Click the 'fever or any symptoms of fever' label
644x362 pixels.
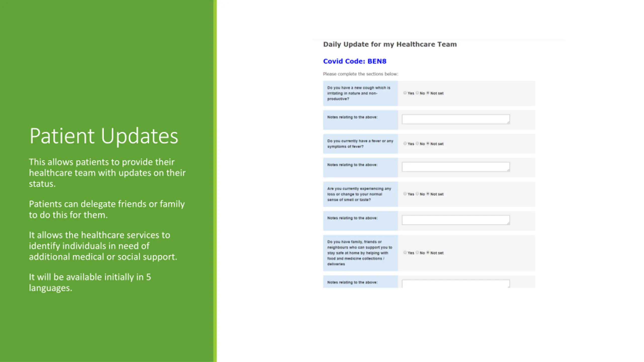click(360, 144)
